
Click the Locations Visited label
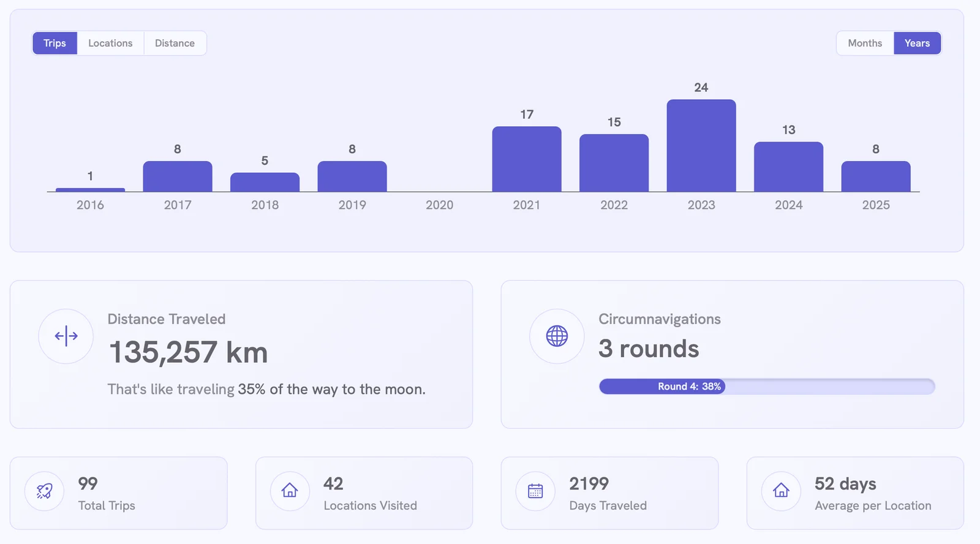370,505
